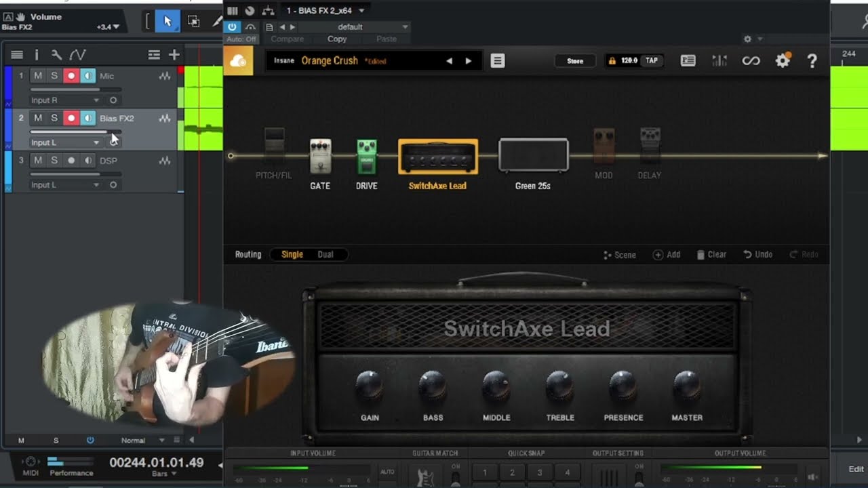Open the infinity looper icon
The height and width of the screenshot is (488, 868).
pyautogui.click(x=751, y=61)
